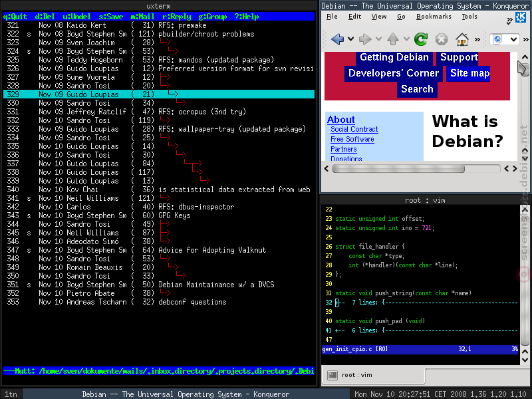Click the left arrow of Konqueror's horizontal scrollbar

coord(327,169)
